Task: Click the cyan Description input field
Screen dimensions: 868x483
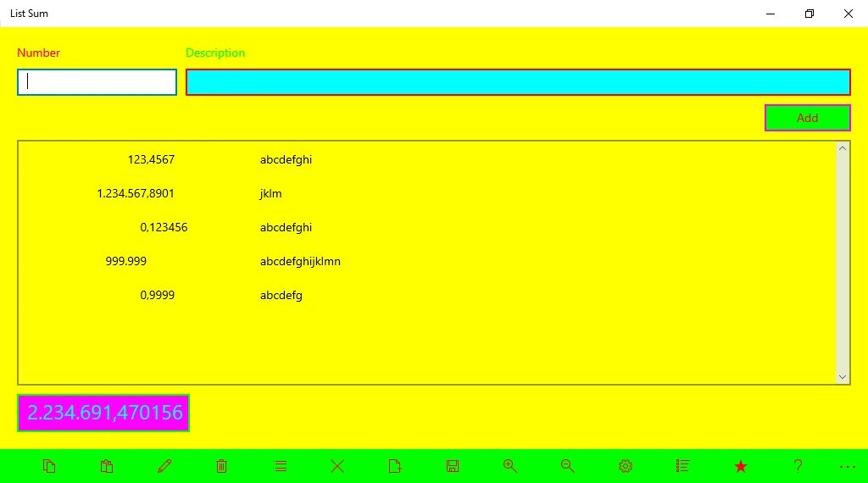Action: (x=518, y=82)
